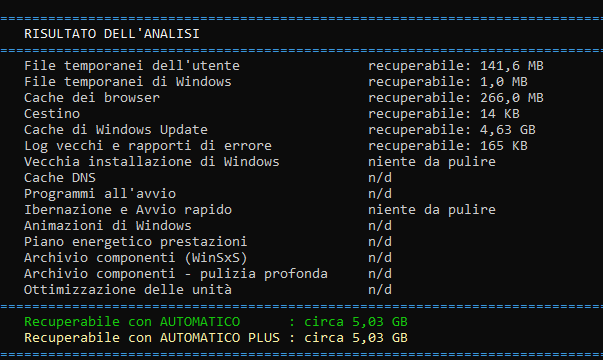Viewport: 603px width, 360px height.
Task: Select 'Archivio componenti (WinSxS)' label
Action: [x=135, y=258]
